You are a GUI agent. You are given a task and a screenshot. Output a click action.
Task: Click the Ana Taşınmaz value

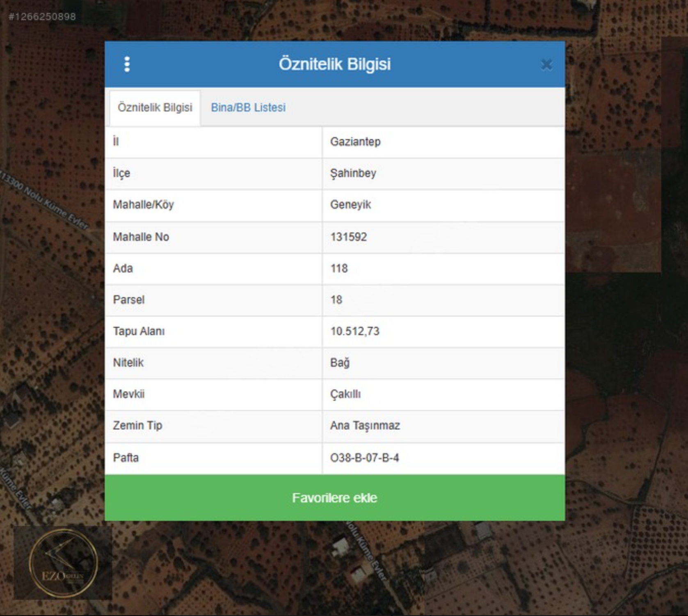click(x=365, y=426)
